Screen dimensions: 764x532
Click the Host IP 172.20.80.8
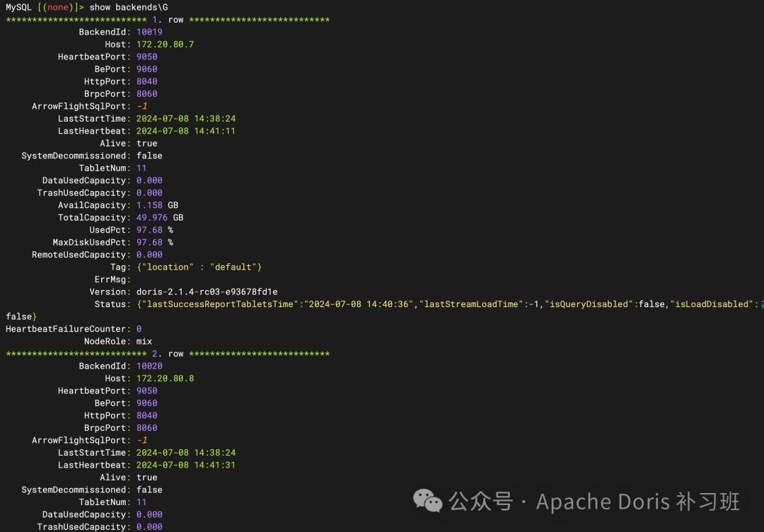pyautogui.click(x=165, y=378)
